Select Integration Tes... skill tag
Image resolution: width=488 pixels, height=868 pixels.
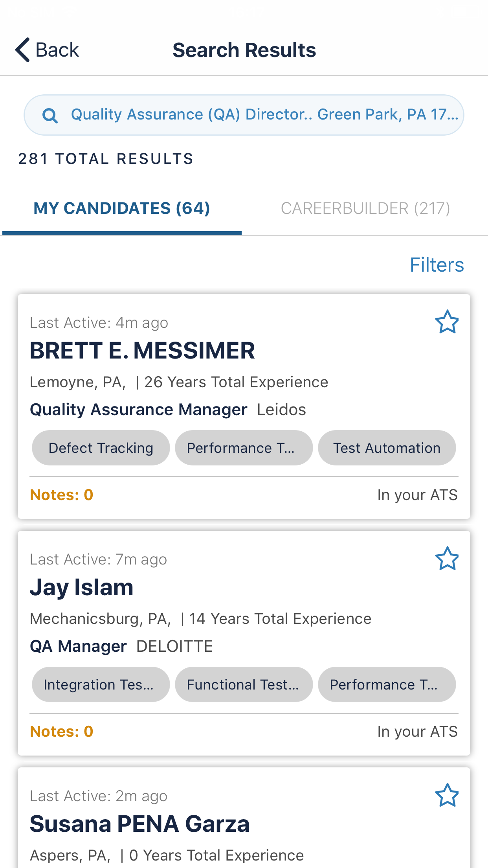[x=101, y=685]
